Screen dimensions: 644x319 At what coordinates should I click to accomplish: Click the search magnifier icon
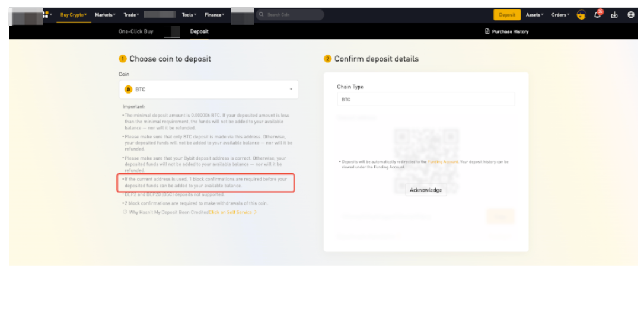pos(262,15)
